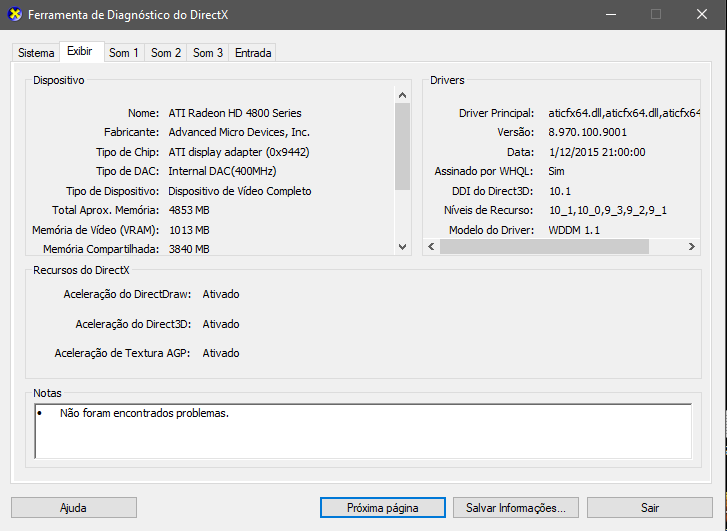Close the DirectX diagnostic window

(703, 15)
